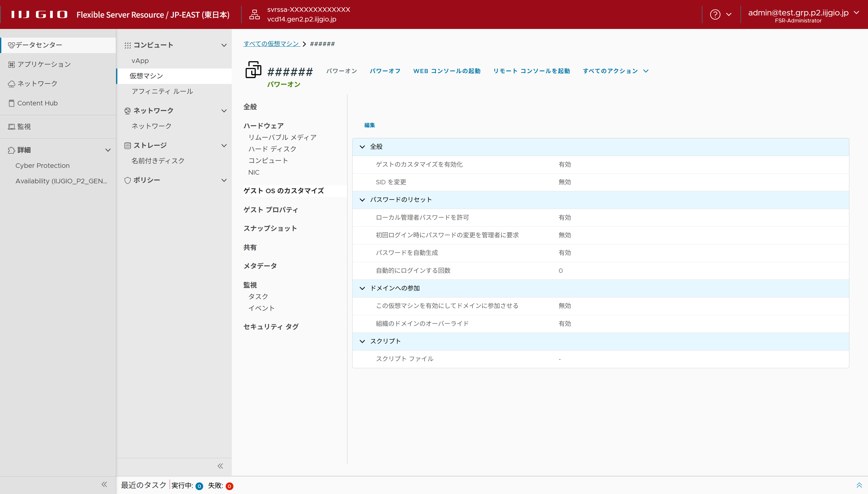Follow the すべての仮想マシン breadcrumb link

[x=271, y=44]
